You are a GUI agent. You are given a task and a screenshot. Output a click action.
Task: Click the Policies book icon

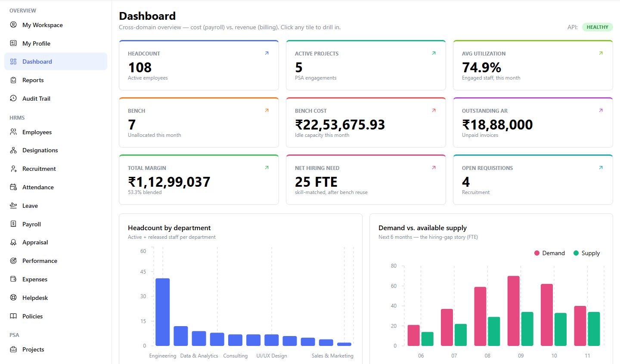coord(13,316)
